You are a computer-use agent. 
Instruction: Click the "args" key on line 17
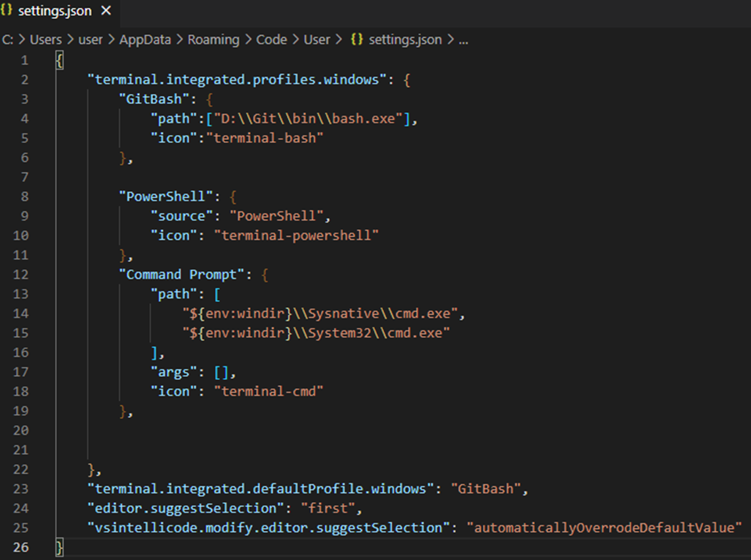174,372
